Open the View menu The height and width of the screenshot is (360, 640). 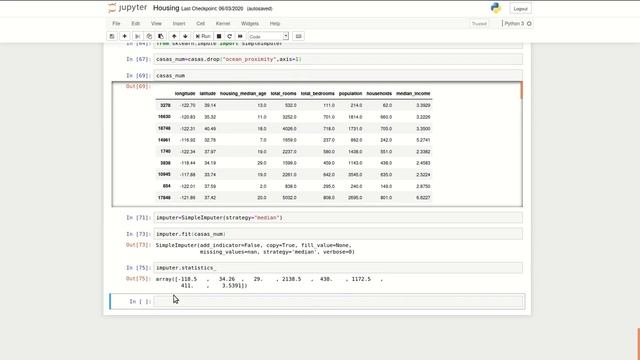[156, 24]
